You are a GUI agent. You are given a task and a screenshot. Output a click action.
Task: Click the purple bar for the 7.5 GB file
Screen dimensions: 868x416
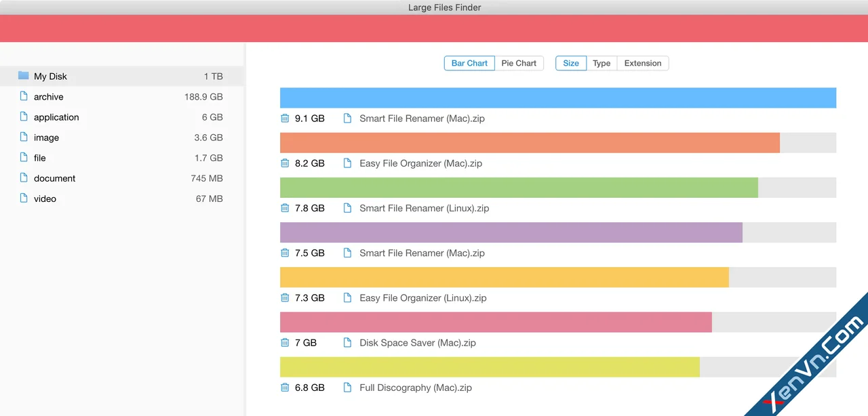[x=511, y=232]
